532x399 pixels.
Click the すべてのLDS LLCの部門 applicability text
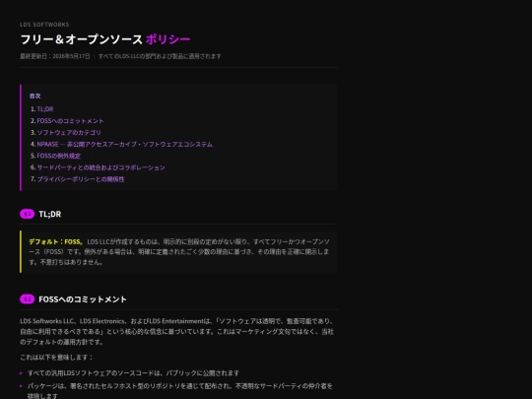[x=160, y=56]
